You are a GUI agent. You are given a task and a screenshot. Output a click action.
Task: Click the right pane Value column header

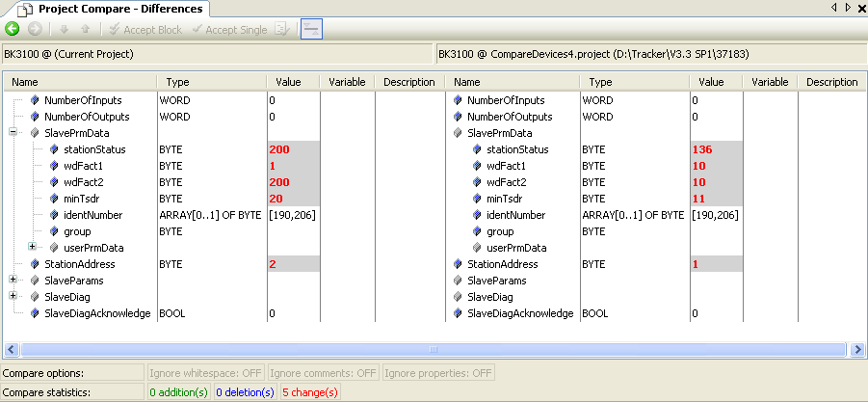717,82
